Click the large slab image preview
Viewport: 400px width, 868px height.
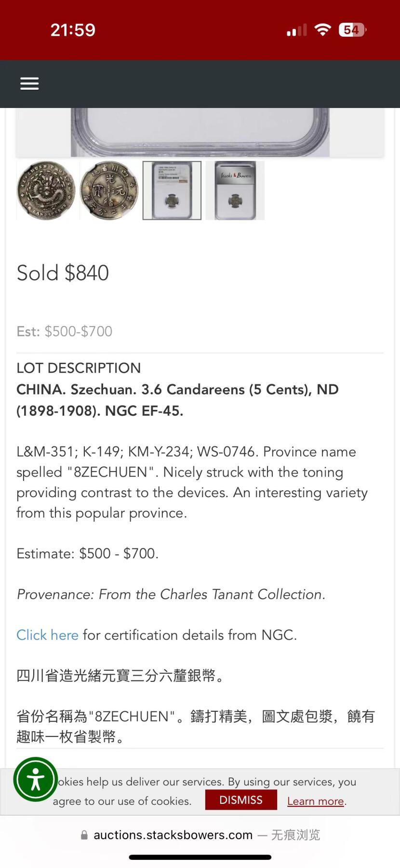(x=200, y=133)
